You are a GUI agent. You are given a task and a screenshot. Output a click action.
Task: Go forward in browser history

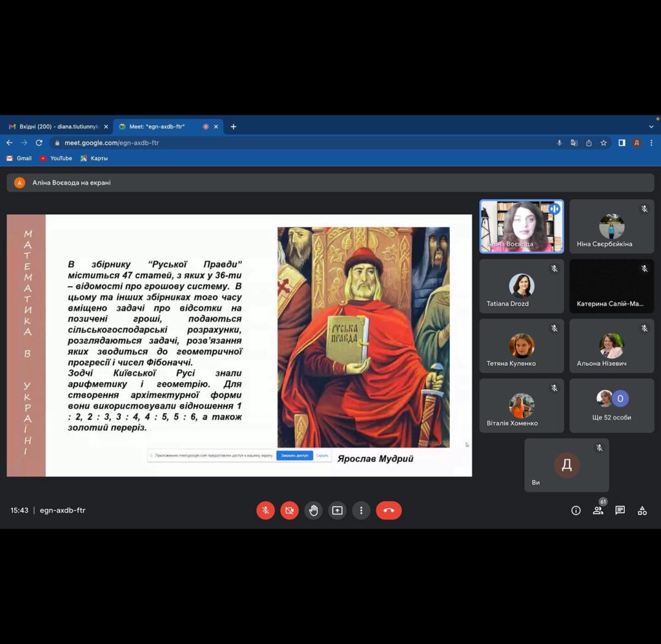pyautogui.click(x=24, y=143)
